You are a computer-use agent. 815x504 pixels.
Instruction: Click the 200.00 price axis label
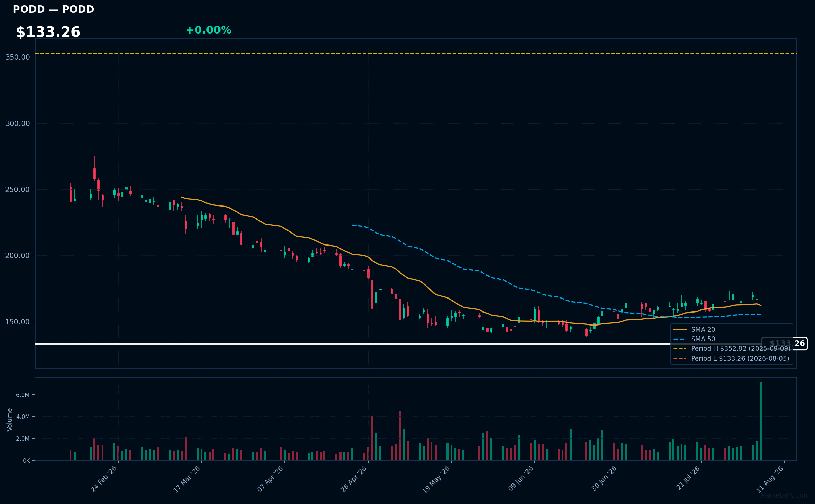(18, 256)
